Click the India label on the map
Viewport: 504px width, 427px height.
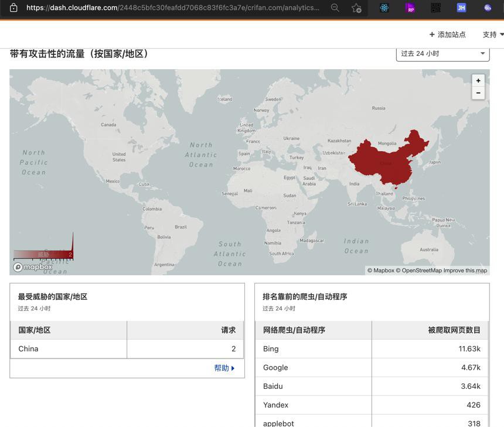pyautogui.click(x=355, y=184)
